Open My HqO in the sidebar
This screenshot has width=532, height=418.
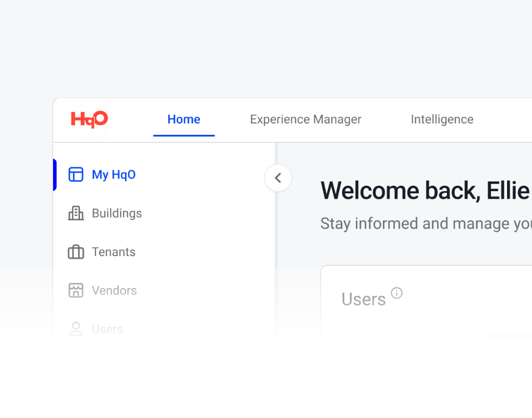(114, 174)
